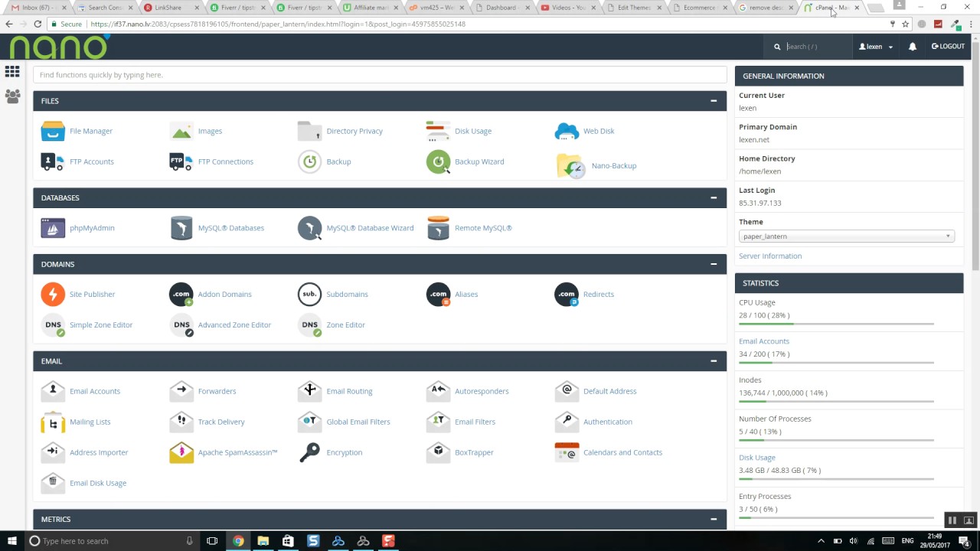Open the FTP Connections truck icon
Screen dimensions: 980x551
click(181, 161)
